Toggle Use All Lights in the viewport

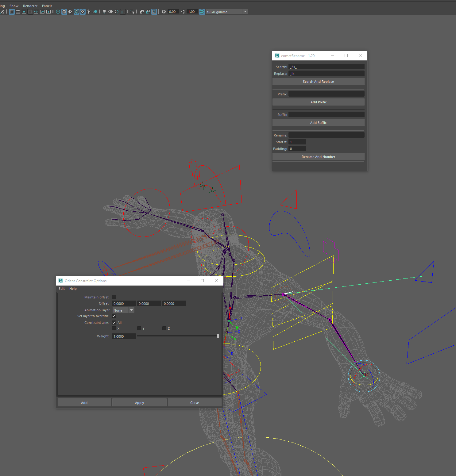coord(89,12)
